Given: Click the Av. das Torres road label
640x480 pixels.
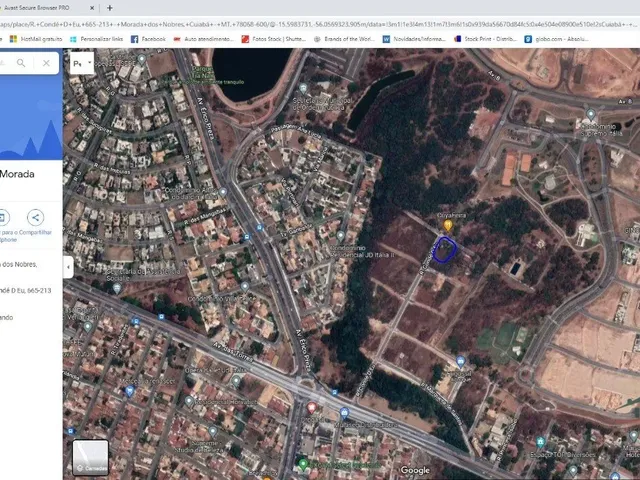Looking at the screenshot, I should tap(232, 351).
